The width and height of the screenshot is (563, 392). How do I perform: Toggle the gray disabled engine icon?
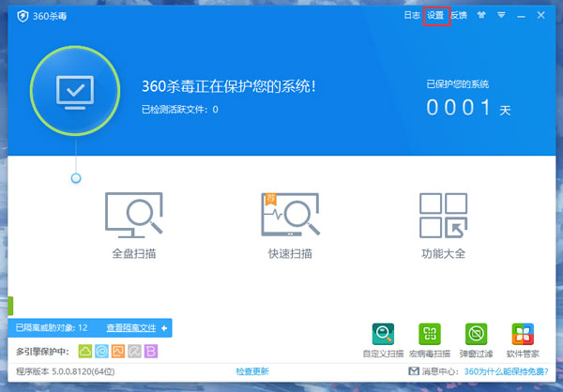(x=134, y=352)
